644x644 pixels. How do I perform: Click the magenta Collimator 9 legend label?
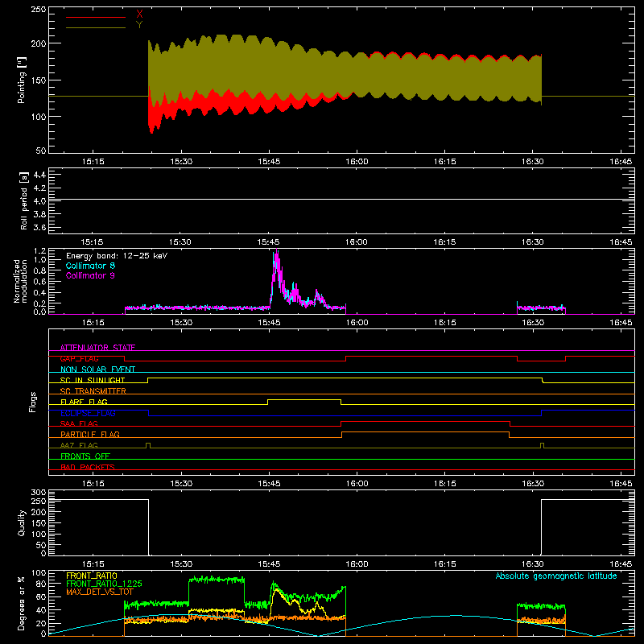click(90, 275)
